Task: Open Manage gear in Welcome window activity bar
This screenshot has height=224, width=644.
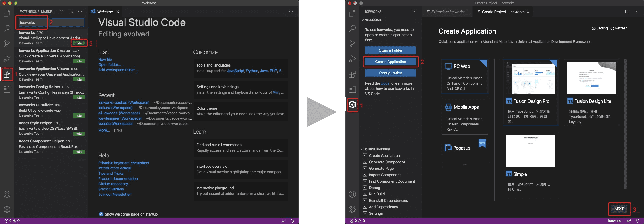Action: (7, 209)
